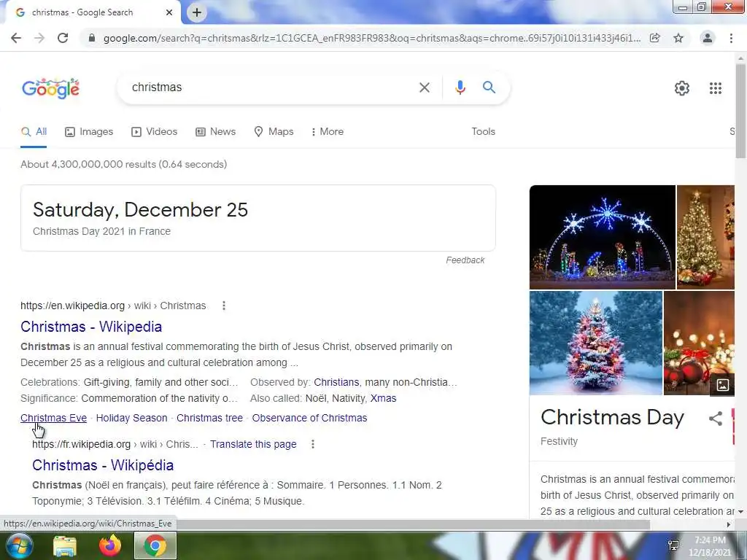Switch to the News tab

point(216,131)
